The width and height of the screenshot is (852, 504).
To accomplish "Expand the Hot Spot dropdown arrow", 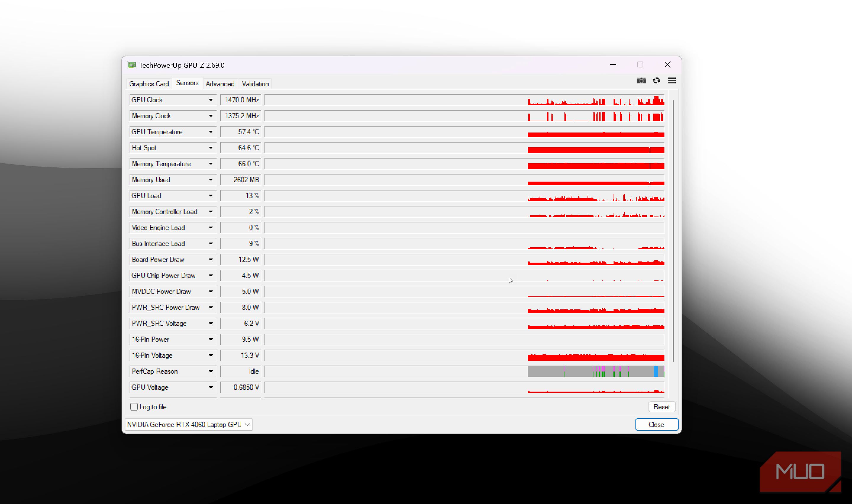I will tap(211, 148).
